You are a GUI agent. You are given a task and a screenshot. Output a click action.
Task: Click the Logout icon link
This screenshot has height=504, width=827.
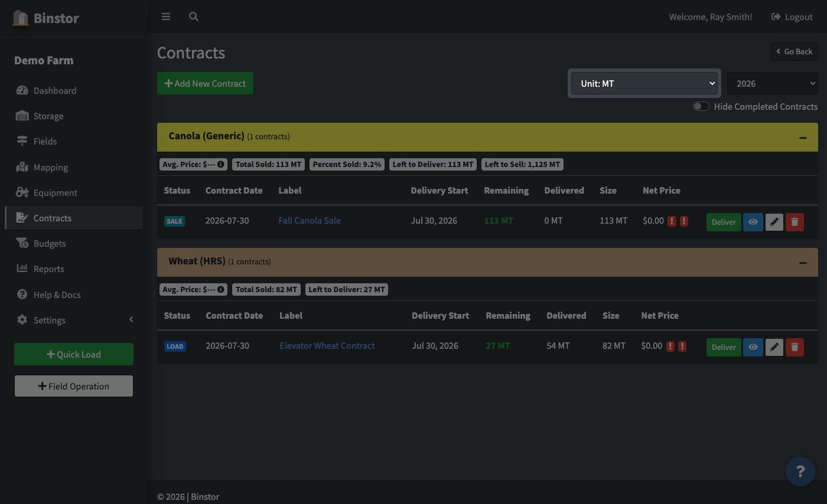pyautogui.click(x=792, y=17)
